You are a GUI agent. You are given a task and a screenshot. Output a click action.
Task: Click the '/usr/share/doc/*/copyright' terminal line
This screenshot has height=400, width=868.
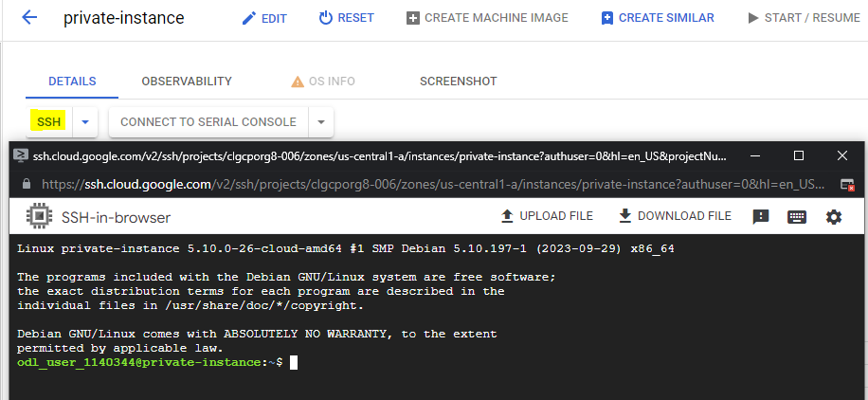[191, 305]
